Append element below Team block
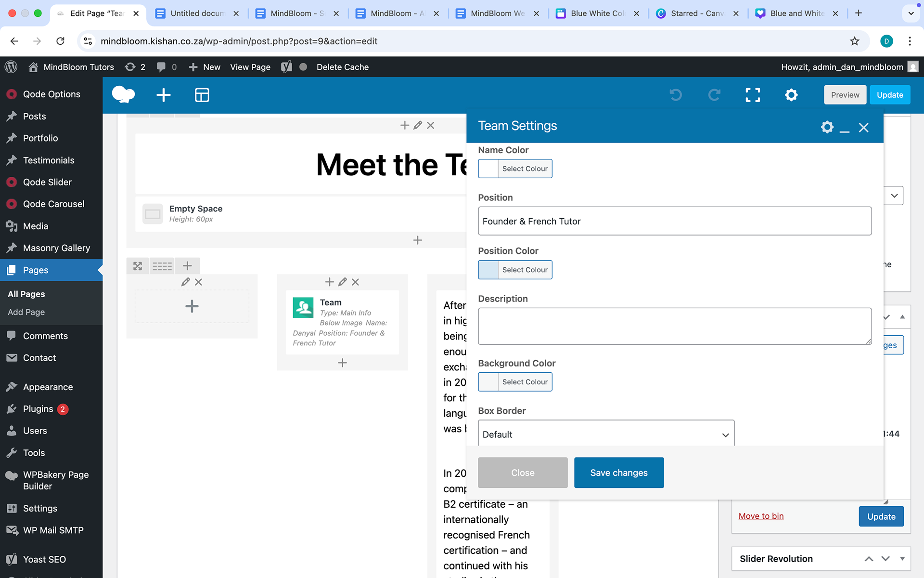Image resolution: width=924 pixels, height=578 pixels. point(342,363)
